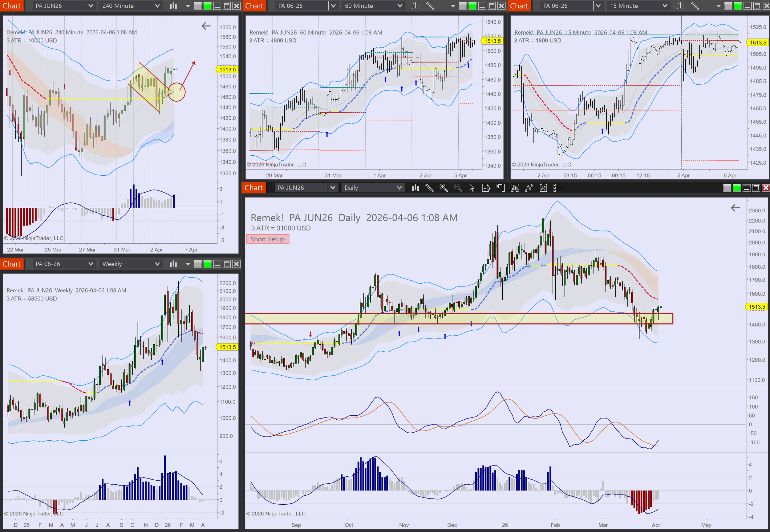Click the Short Setup label on Daily chart
The height and width of the screenshot is (532, 770).
point(268,239)
